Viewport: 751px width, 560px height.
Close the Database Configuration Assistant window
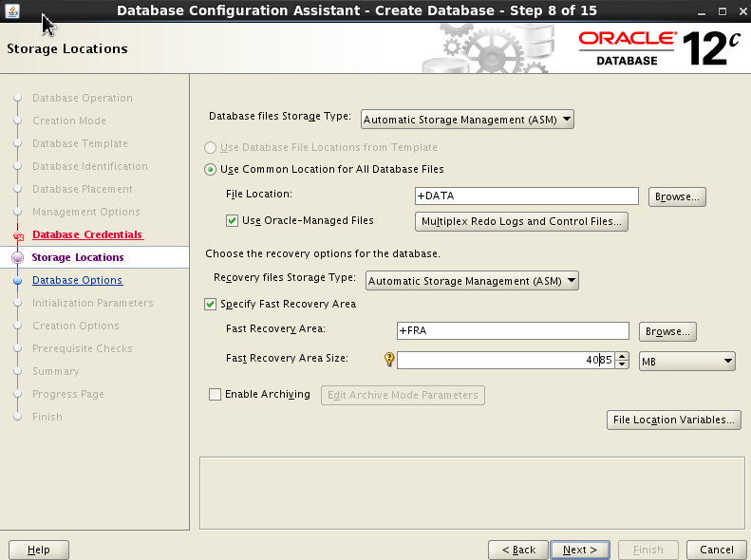tap(742, 12)
